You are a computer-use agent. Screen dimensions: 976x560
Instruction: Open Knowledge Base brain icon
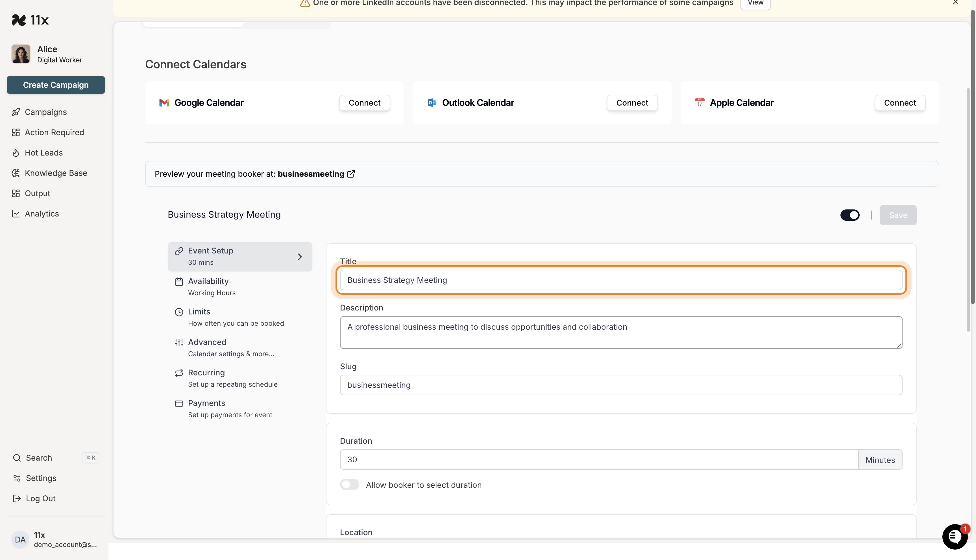[16, 173]
